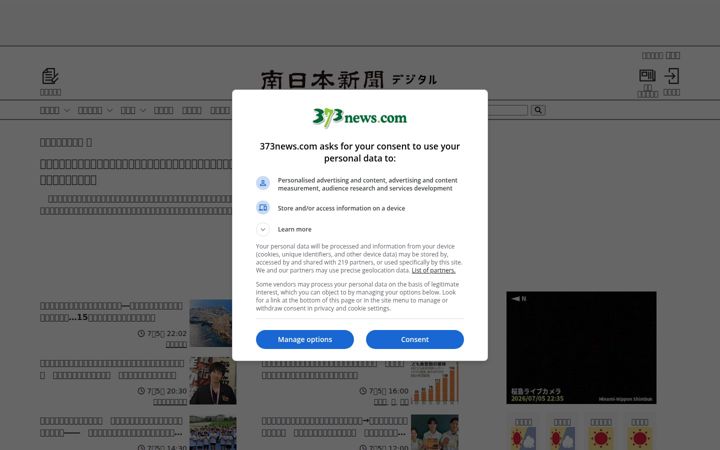720x450 pixels.
Task: Click the clock icon beside 22:02
Action: 141,333
